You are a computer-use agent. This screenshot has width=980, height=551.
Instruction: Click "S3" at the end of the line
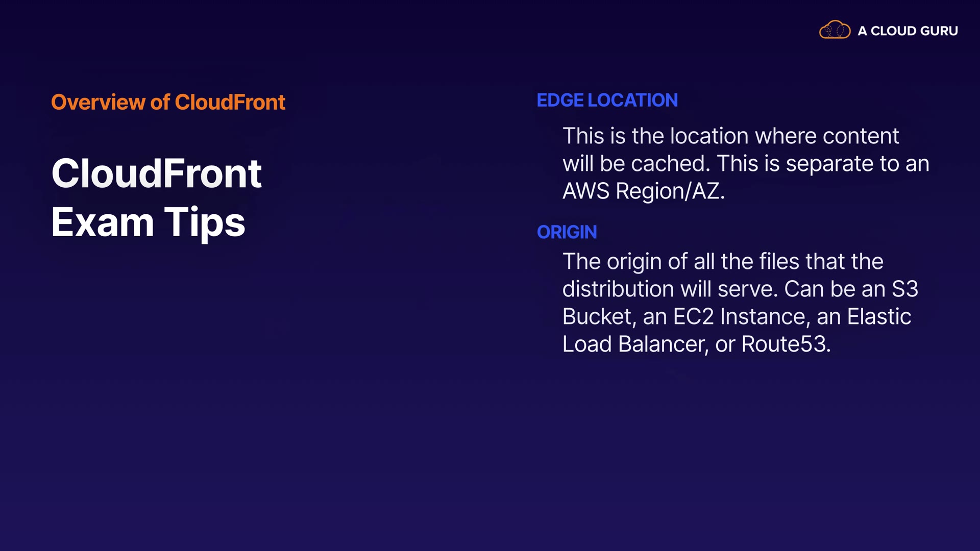pos(904,289)
